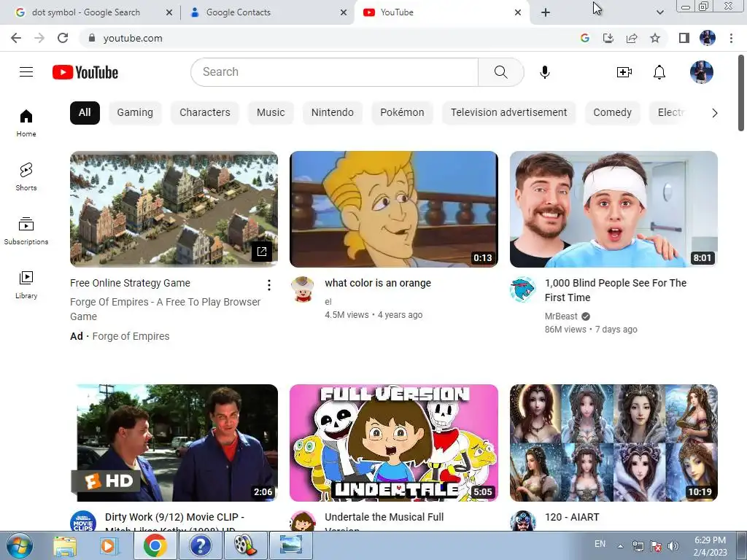Select the Comedy filter chip

pyautogui.click(x=612, y=113)
